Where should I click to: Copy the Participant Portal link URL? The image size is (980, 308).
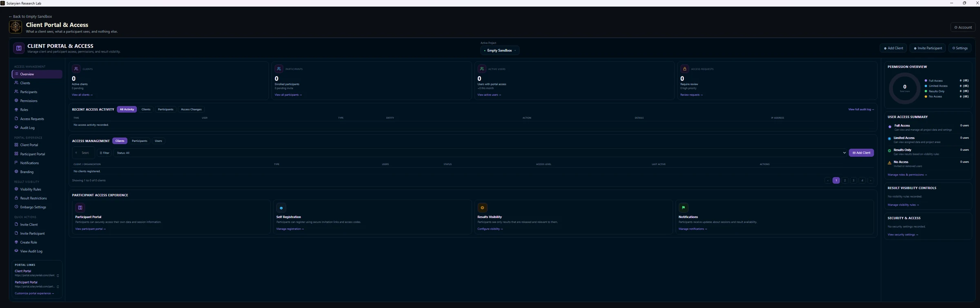[58, 287]
